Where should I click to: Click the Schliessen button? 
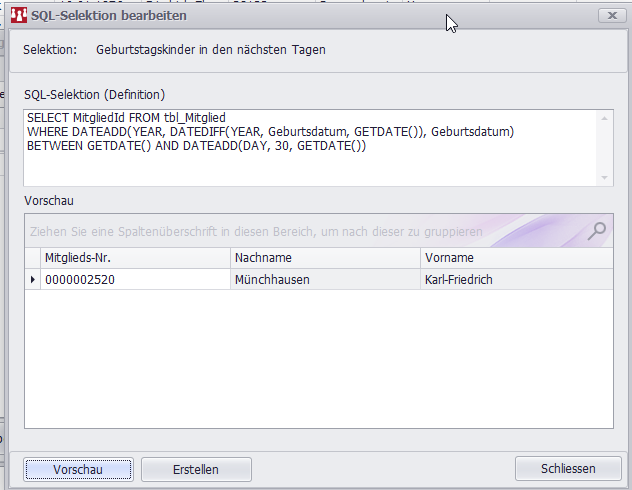click(567, 469)
